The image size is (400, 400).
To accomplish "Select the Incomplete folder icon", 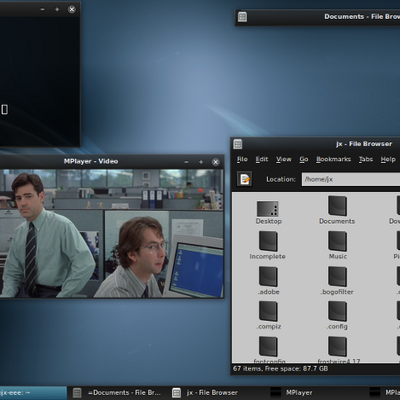I will tap(268, 241).
